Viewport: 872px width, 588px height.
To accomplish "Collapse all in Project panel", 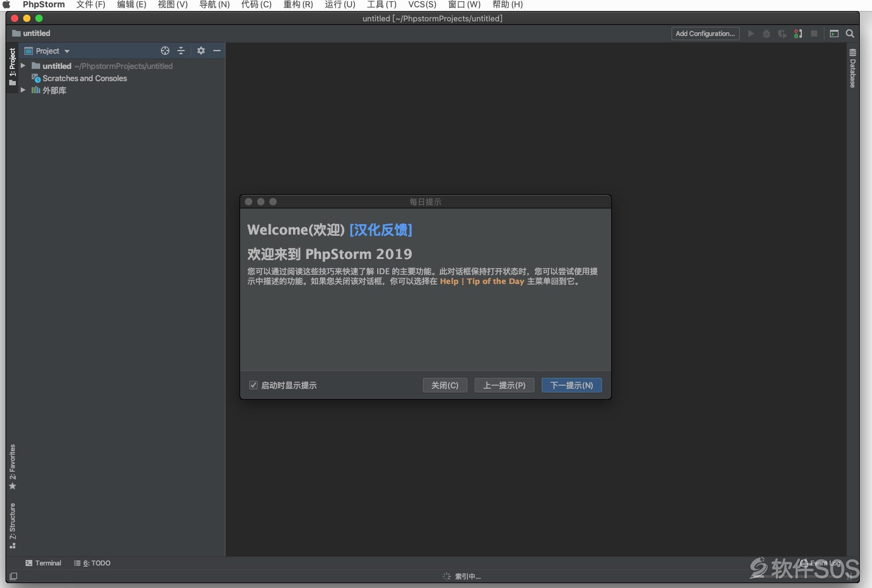I will coord(181,51).
